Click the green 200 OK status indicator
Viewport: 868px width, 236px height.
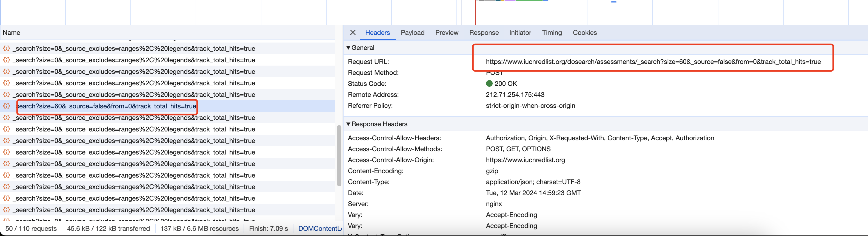[x=489, y=84]
